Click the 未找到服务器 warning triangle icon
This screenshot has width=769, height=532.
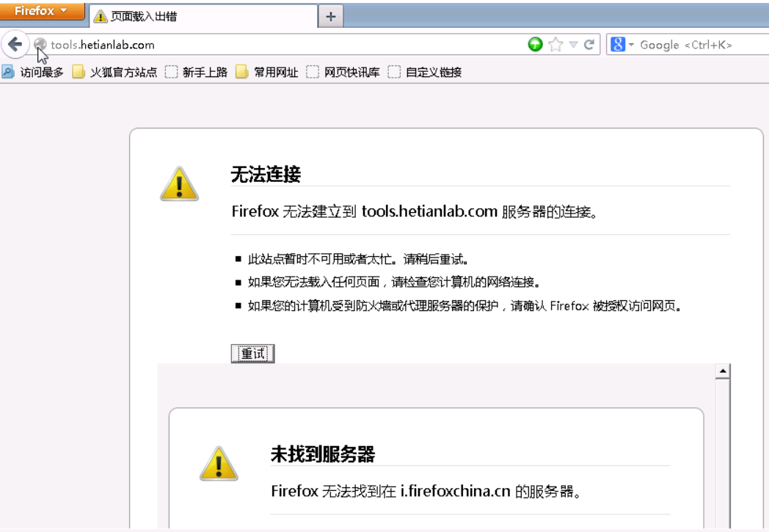219,463
